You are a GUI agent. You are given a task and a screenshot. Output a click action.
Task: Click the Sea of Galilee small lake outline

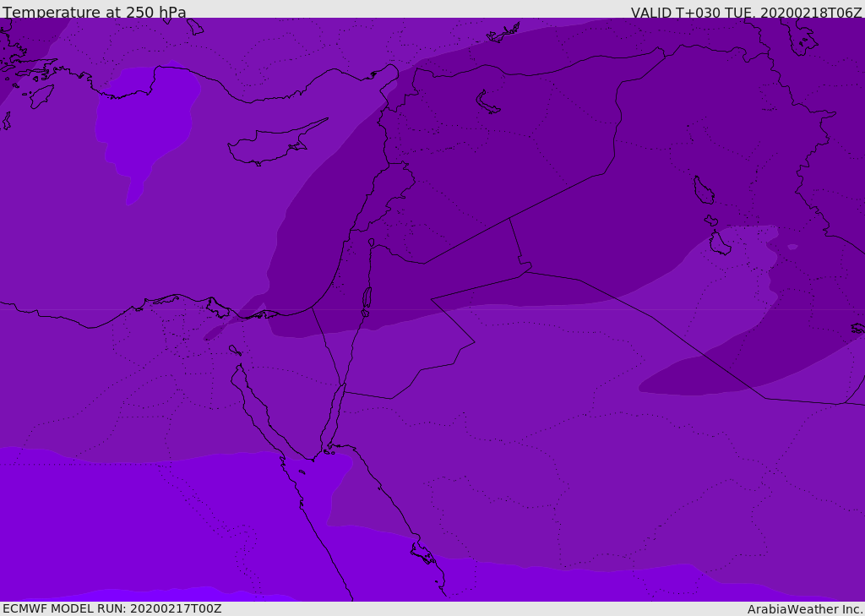tap(371, 243)
